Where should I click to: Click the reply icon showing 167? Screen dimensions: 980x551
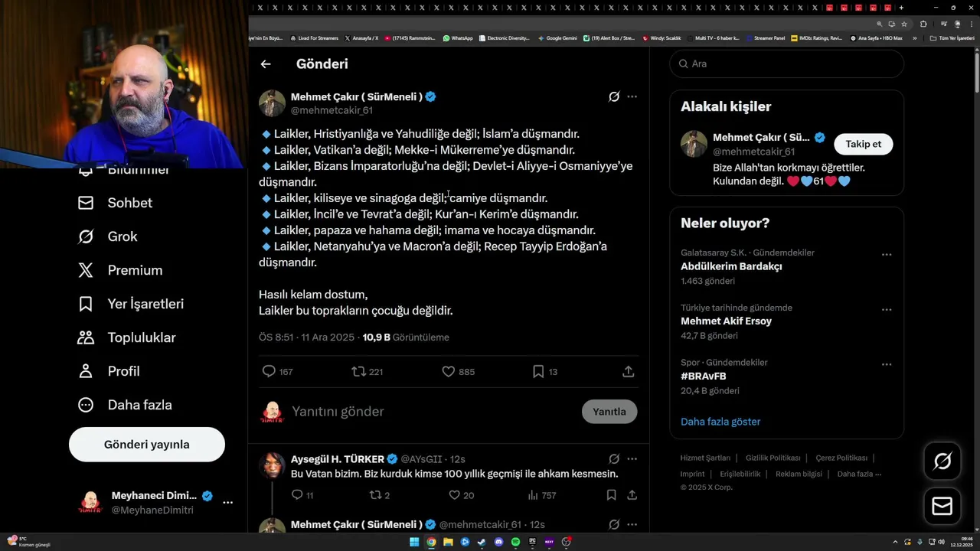click(269, 371)
